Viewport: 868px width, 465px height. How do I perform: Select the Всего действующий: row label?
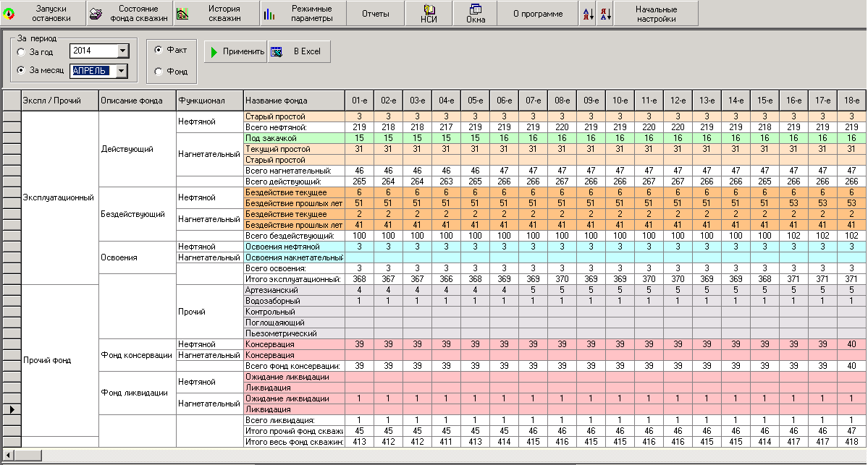pos(294,182)
